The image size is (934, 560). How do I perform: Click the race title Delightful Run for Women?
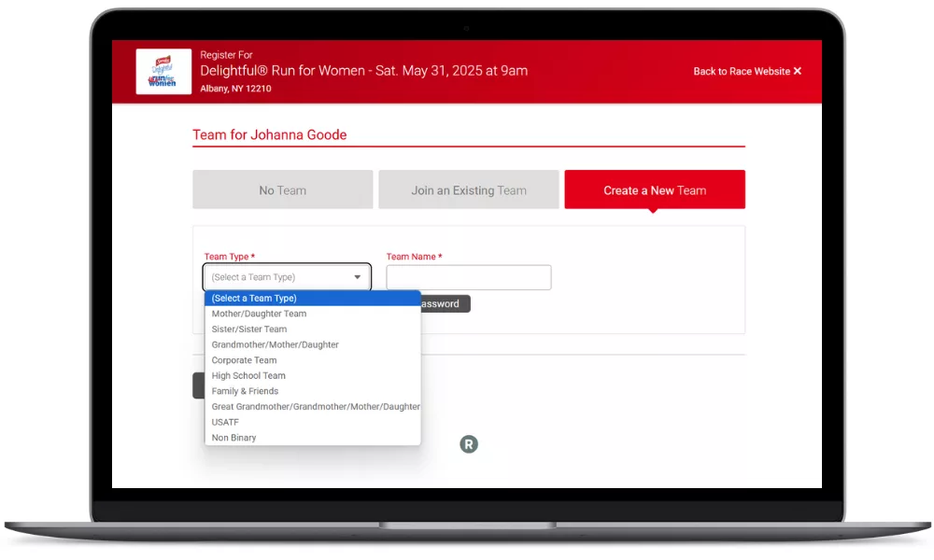click(364, 70)
